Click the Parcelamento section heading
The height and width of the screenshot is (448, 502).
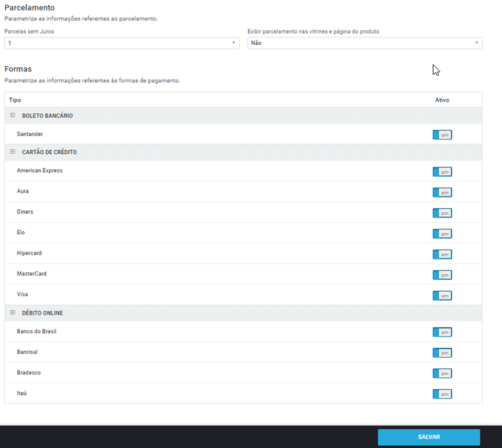pyautogui.click(x=29, y=7)
